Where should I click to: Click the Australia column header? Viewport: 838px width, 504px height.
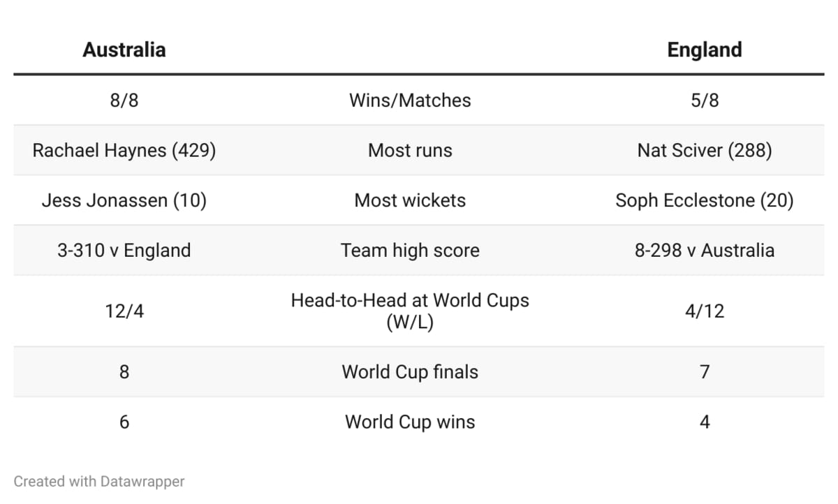(124, 50)
